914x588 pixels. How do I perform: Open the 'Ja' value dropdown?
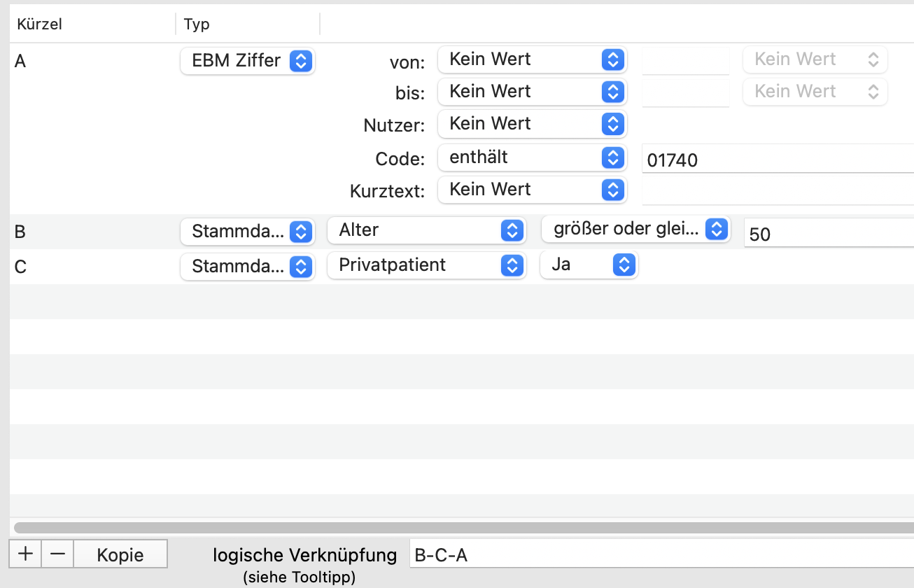pyautogui.click(x=589, y=265)
